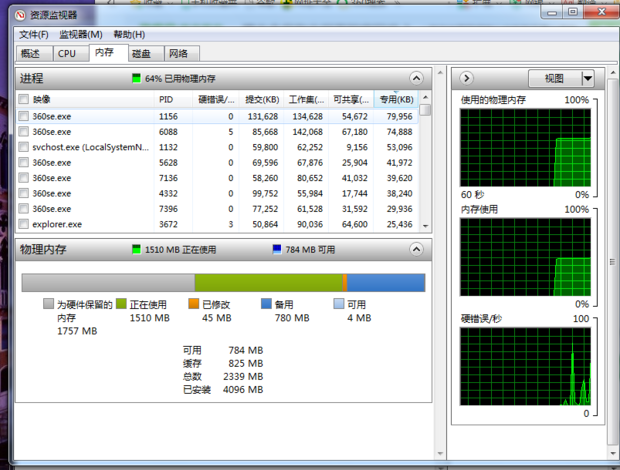Select the 内存 tab
Screen dimensions: 620x470
coord(109,53)
